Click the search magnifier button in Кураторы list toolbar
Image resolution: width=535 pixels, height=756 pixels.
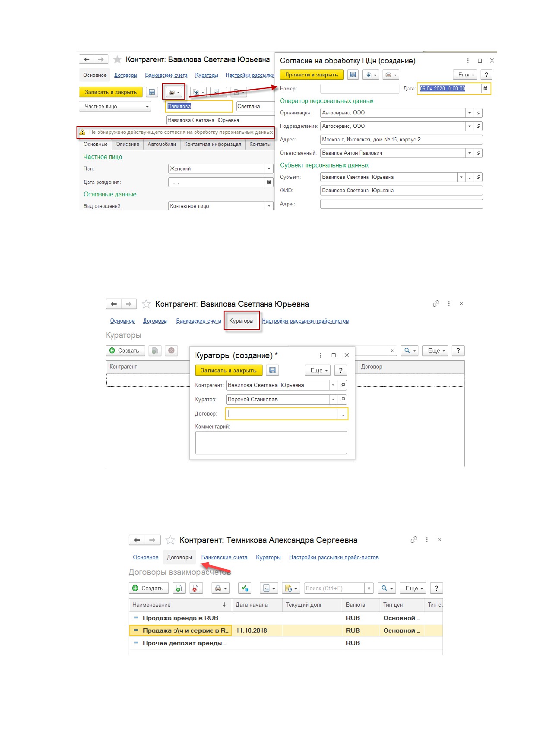(x=409, y=351)
